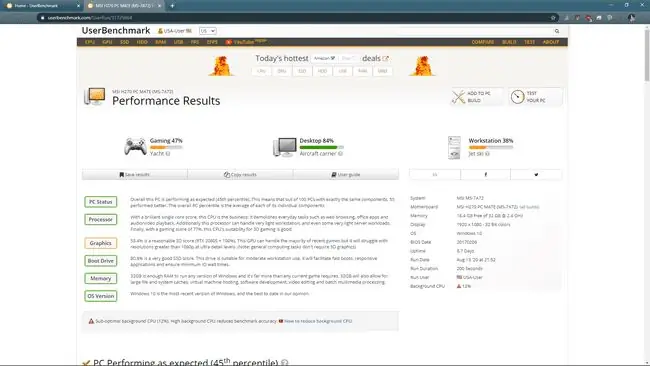This screenshot has width=650, height=366.
Task: Click the Facebook share button
Action: (x=485, y=175)
